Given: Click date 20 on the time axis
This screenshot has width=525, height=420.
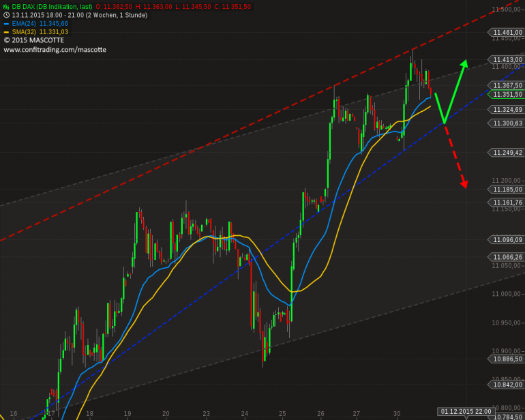Looking at the screenshot, I should click(166, 414).
